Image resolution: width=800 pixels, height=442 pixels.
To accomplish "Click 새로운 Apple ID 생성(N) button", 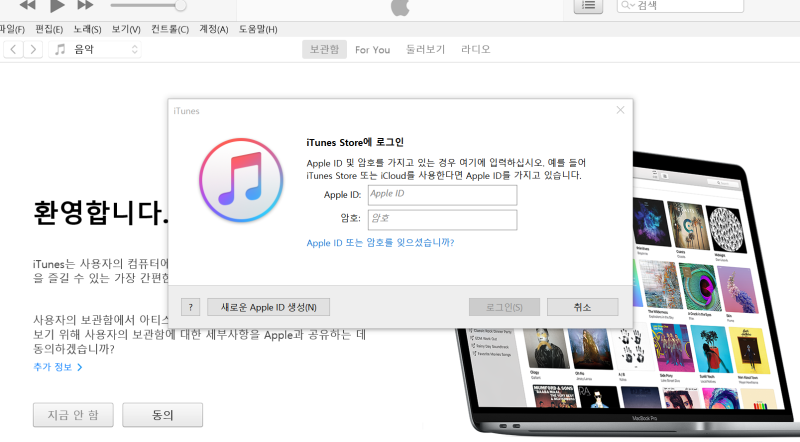I will (x=268, y=307).
